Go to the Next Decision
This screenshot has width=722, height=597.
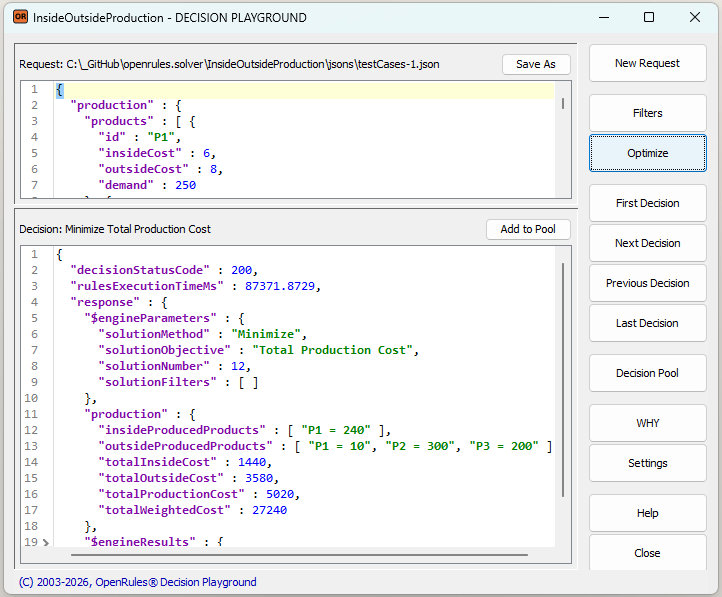click(x=647, y=243)
